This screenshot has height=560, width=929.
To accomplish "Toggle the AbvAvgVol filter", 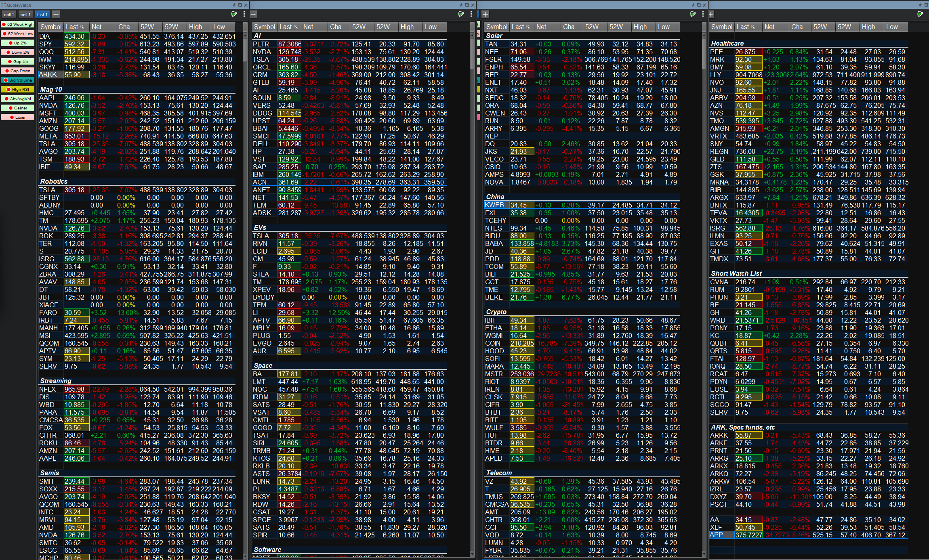I will click(18, 99).
